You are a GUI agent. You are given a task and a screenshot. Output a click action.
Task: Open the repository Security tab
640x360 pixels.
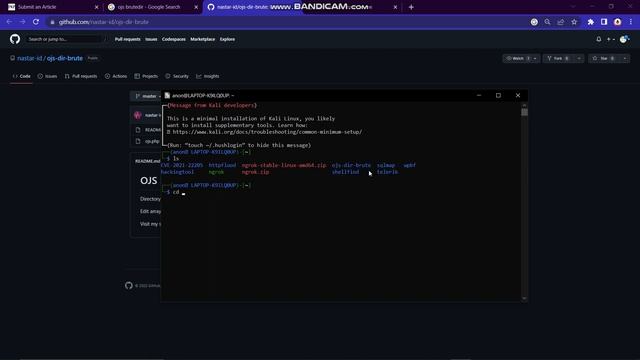click(x=177, y=76)
